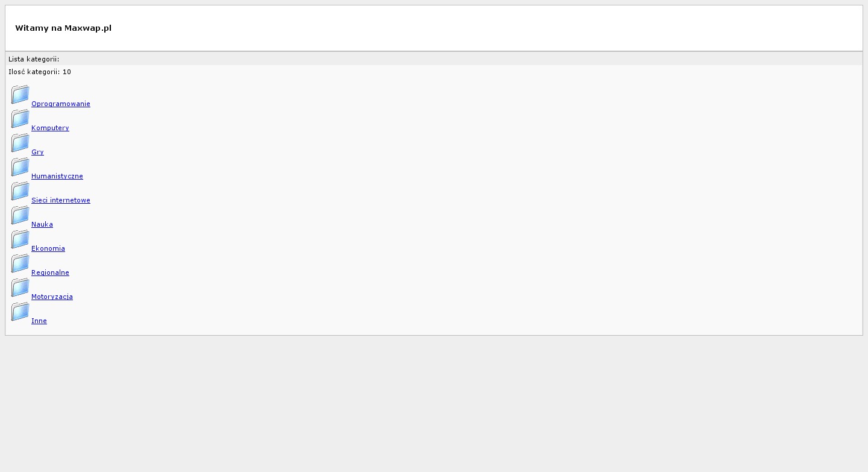Screen dimensions: 868x472
Task: Go to the Gry category
Action: (x=37, y=152)
